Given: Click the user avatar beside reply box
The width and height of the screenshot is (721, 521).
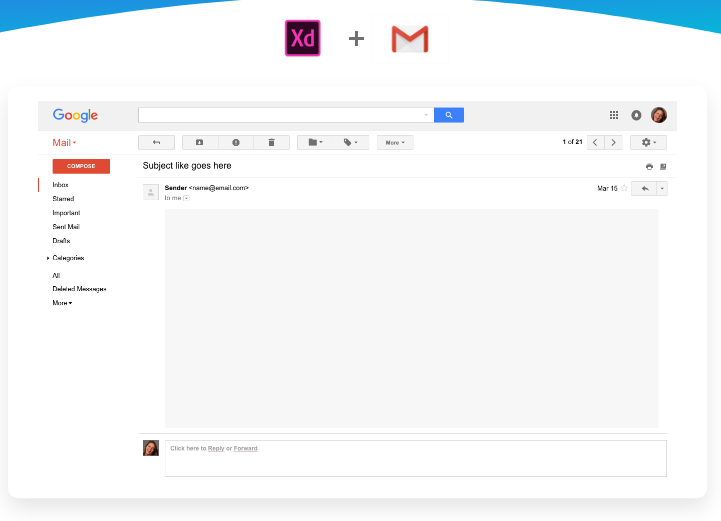Looking at the screenshot, I should pos(151,448).
